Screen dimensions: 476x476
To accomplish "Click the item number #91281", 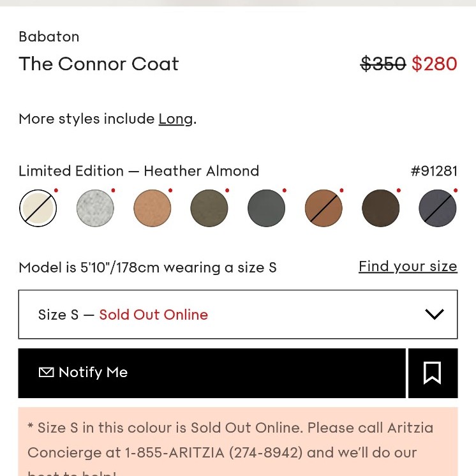I will (434, 171).
